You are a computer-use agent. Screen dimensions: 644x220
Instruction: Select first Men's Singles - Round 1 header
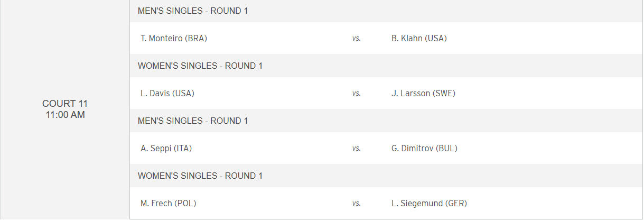pyautogui.click(x=193, y=11)
